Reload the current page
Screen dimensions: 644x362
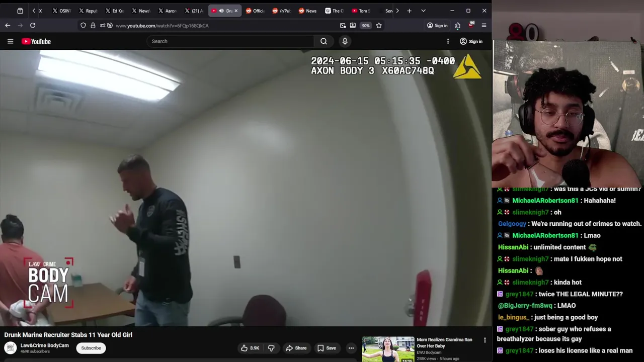33,25
